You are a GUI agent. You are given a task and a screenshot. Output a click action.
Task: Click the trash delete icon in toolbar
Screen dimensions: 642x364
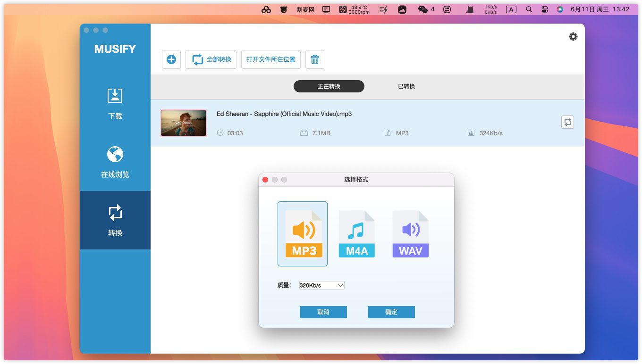(315, 59)
